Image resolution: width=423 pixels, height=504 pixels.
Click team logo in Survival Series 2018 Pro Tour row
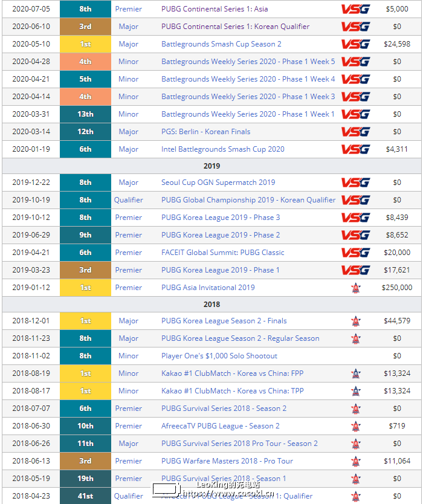tap(356, 444)
